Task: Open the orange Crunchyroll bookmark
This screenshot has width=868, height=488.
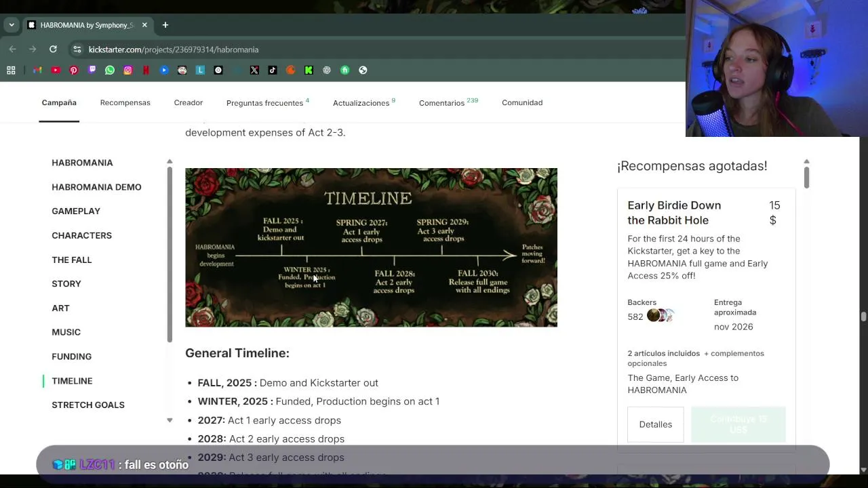Action: [x=291, y=70]
